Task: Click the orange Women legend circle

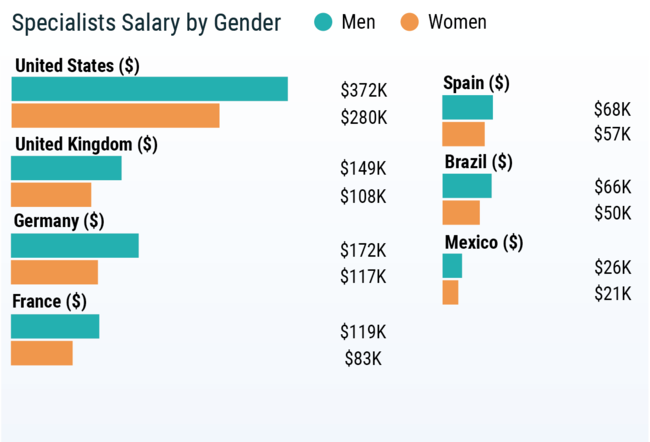Action: click(410, 22)
